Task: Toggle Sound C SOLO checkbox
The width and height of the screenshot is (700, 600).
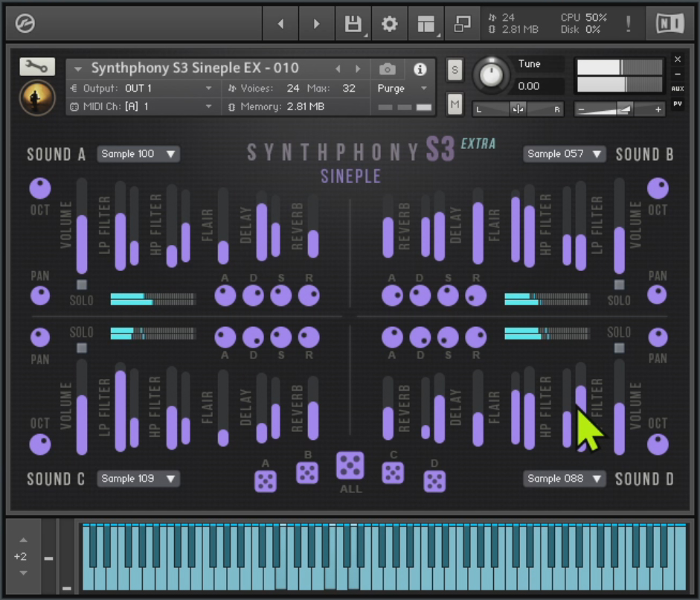Action: pos(81,348)
